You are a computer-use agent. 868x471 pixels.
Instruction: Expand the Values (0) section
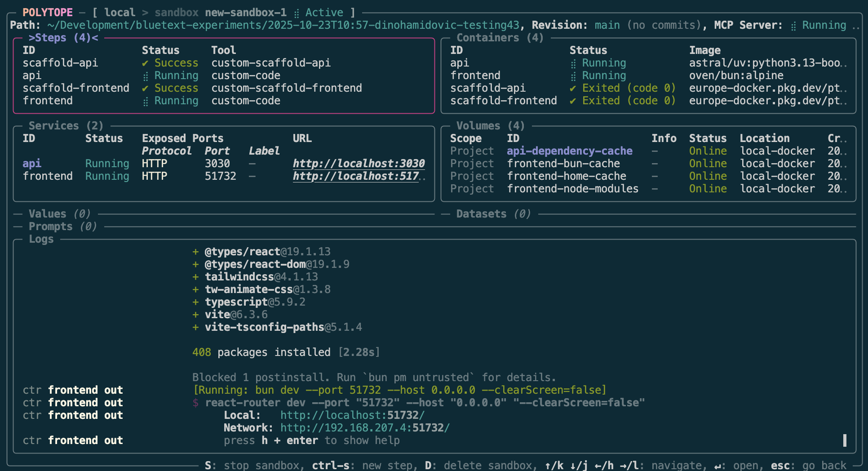(x=59, y=214)
